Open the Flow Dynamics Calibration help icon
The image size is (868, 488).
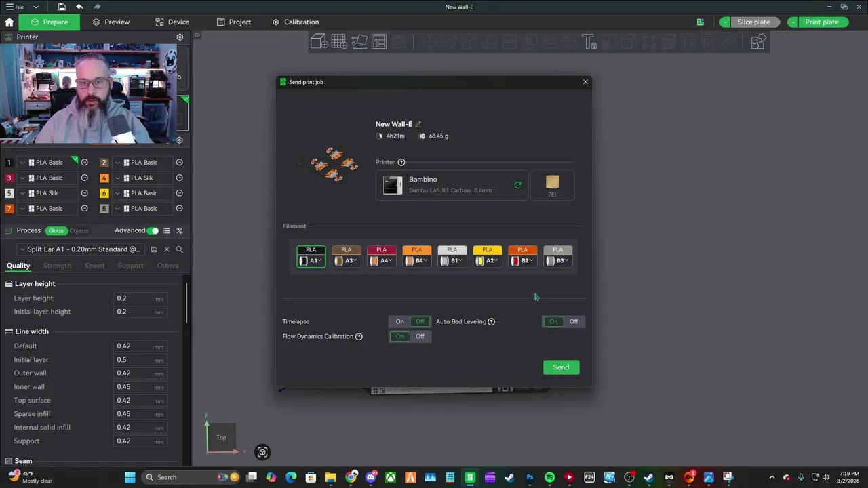point(359,336)
